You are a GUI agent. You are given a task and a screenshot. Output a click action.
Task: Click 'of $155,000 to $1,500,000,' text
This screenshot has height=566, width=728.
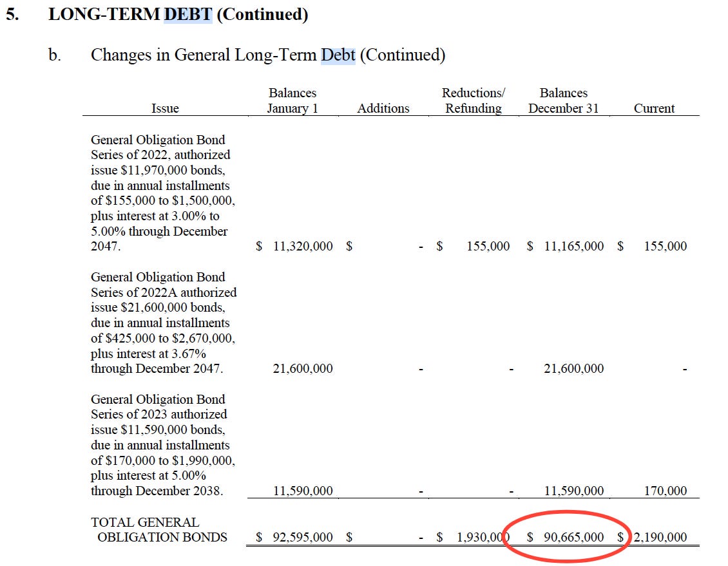pyautogui.click(x=163, y=200)
